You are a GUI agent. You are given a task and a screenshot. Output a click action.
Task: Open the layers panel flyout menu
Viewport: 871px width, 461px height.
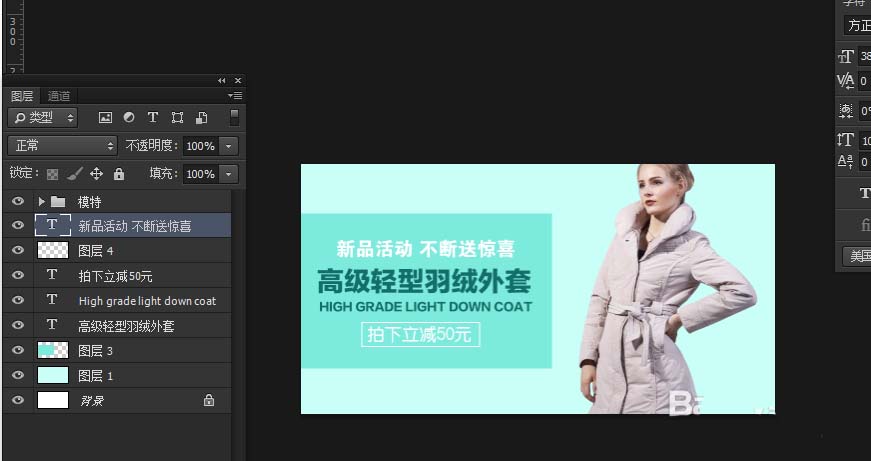[x=235, y=96]
